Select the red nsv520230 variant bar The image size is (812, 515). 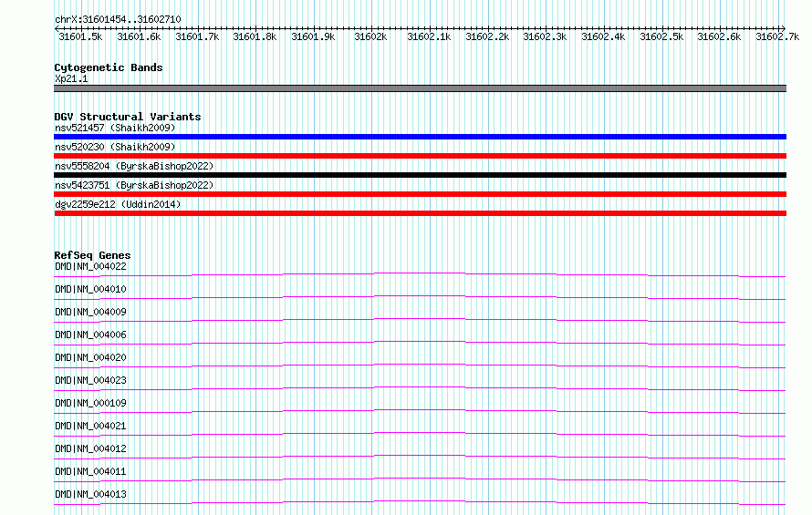[x=420, y=156]
